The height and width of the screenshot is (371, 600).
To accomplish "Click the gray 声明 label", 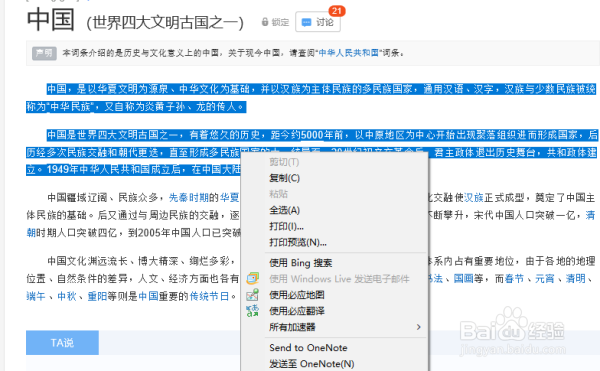I will [x=44, y=53].
